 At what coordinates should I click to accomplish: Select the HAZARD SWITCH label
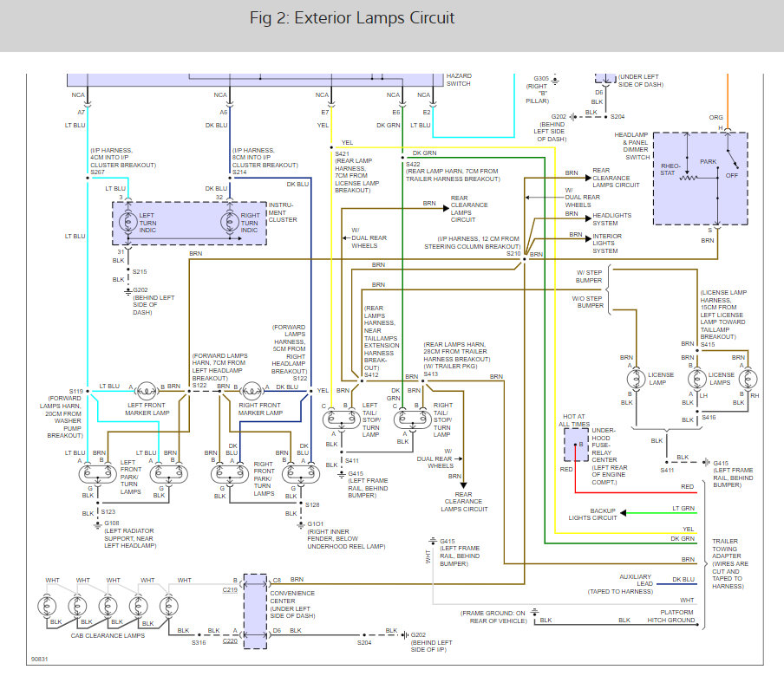pos(459,80)
